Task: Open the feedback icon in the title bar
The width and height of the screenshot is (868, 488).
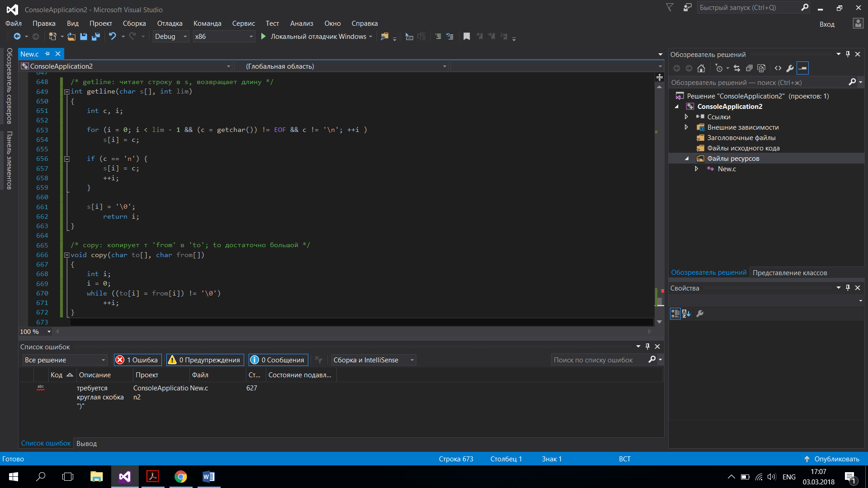Action: (x=687, y=8)
